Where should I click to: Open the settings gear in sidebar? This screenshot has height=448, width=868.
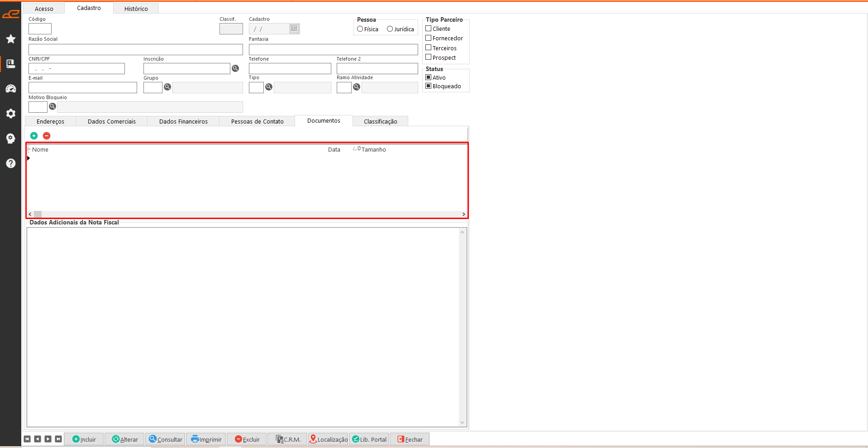11,114
